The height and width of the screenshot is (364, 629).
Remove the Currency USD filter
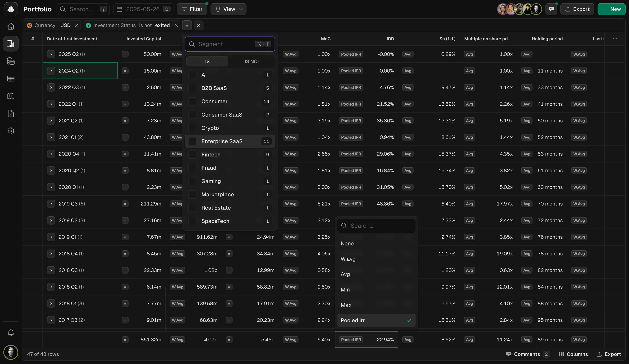point(77,25)
